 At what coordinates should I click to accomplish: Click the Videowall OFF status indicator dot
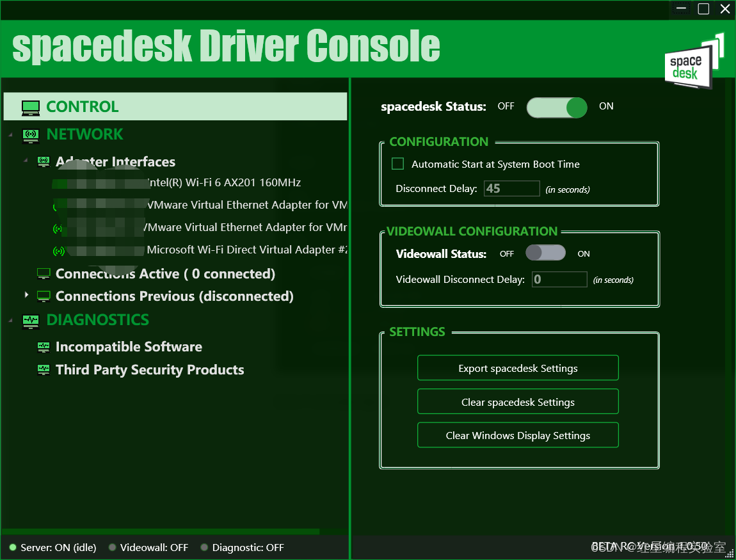pos(112,547)
